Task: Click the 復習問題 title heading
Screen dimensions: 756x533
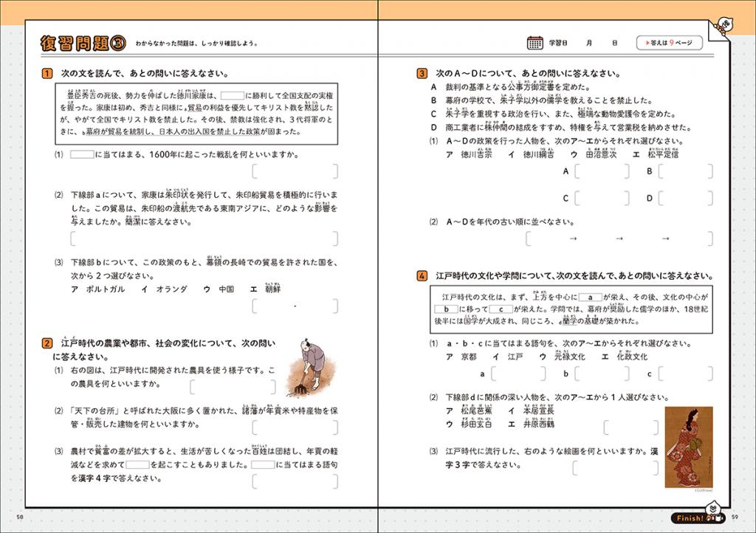Action: (83, 44)
